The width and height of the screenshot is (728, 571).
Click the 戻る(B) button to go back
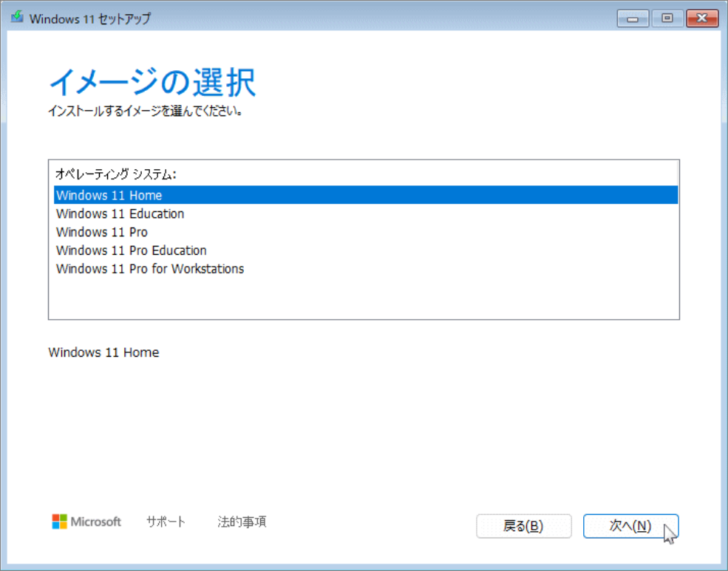[523, 526]
